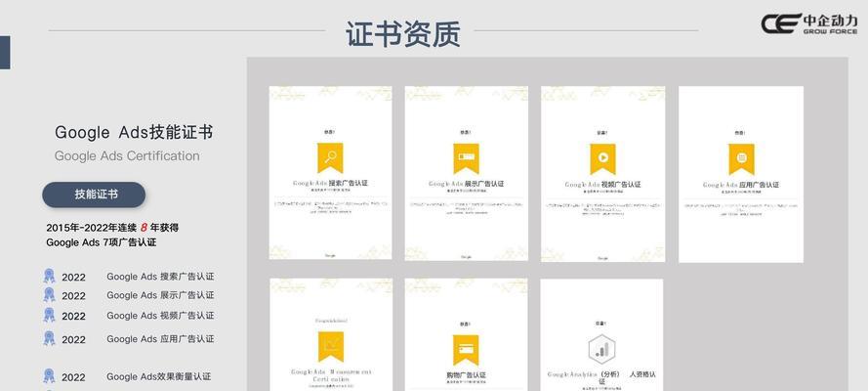Click the Google Ads 搜索广告认证 title on certificate
Screen dimensions: 868x391
coord(330,183)
